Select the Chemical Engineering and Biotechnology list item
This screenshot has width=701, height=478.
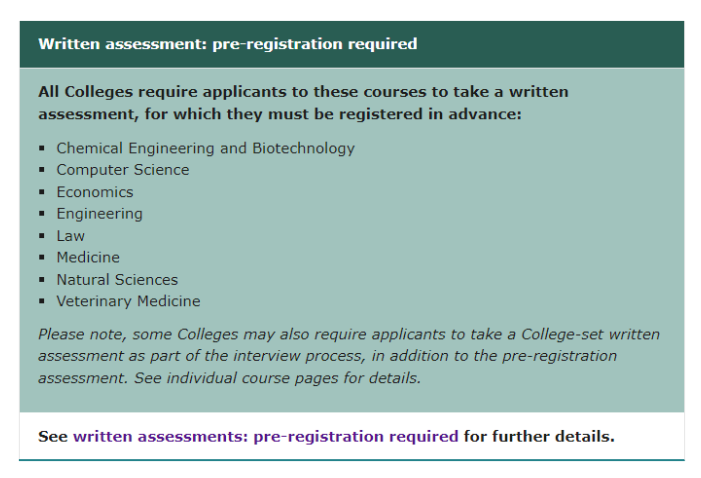tap(205, 148)
